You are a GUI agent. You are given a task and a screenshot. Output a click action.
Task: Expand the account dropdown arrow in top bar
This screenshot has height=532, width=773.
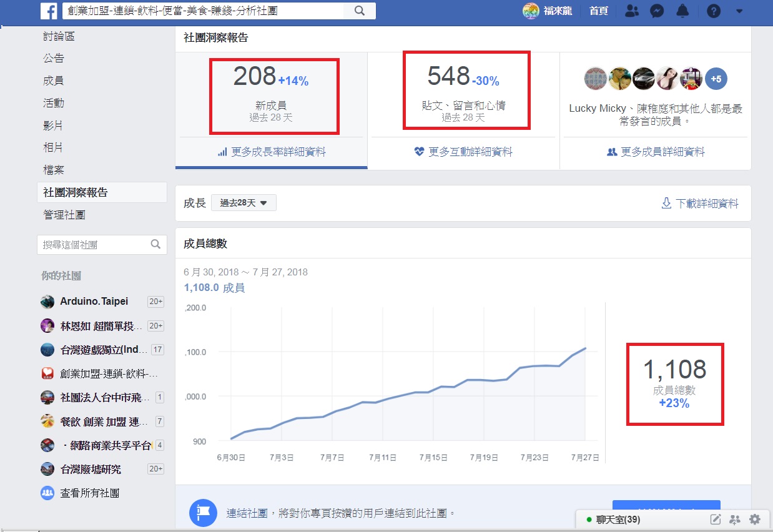coord(739,11)
